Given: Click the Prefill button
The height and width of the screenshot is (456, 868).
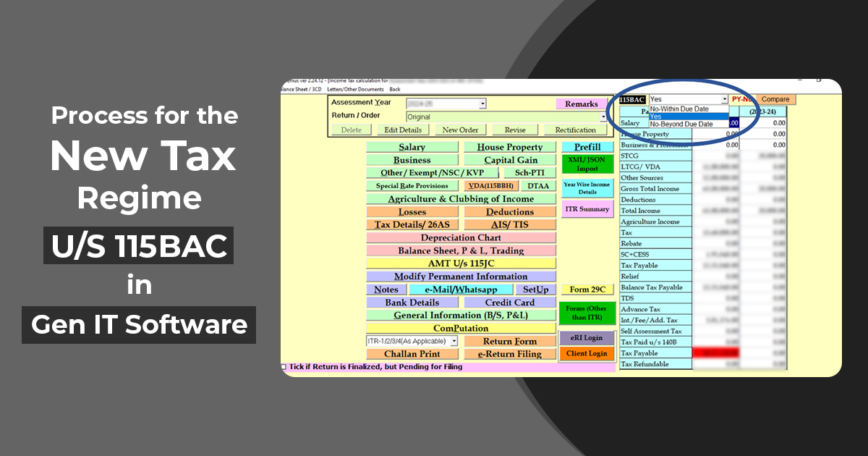Looking at the screenshot, I should (587, 147).
